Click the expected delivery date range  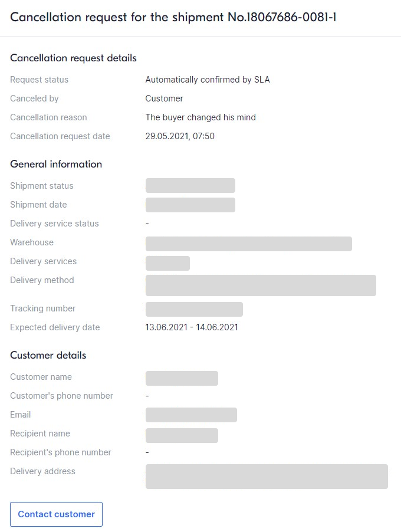[x=192, y=327]
